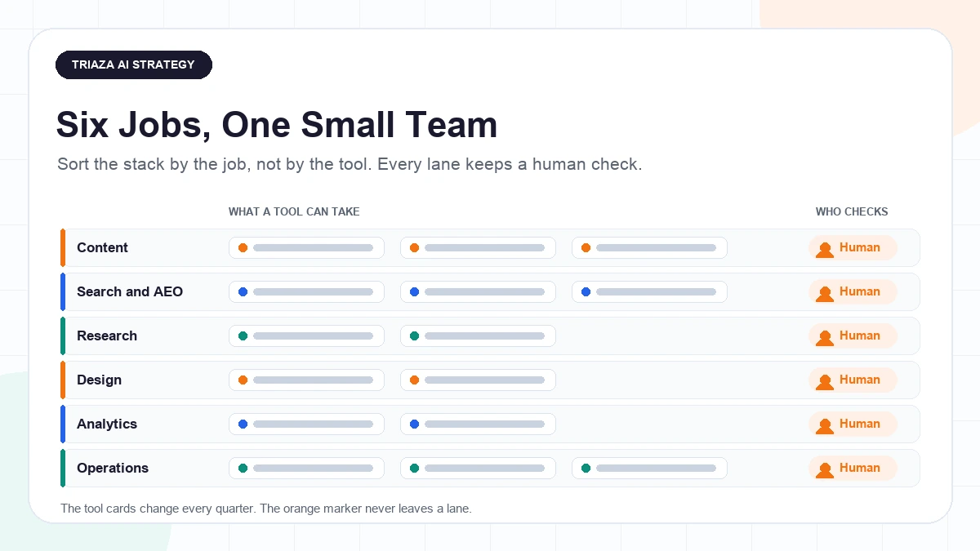980x551 pixels.
Task: Click the TRIAZA AI STRATEGY badge
Action: pos(134,64)
